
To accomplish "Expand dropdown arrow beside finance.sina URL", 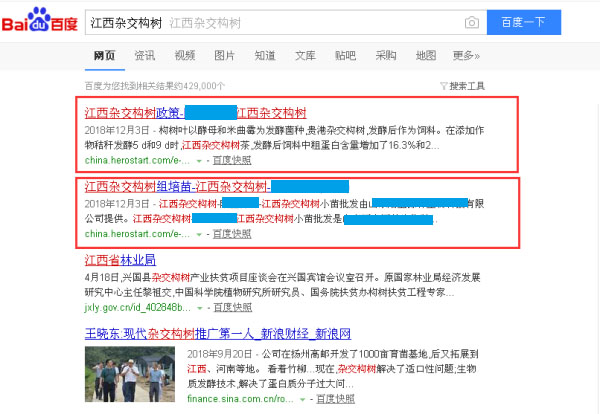I will [x=303, y=400].
